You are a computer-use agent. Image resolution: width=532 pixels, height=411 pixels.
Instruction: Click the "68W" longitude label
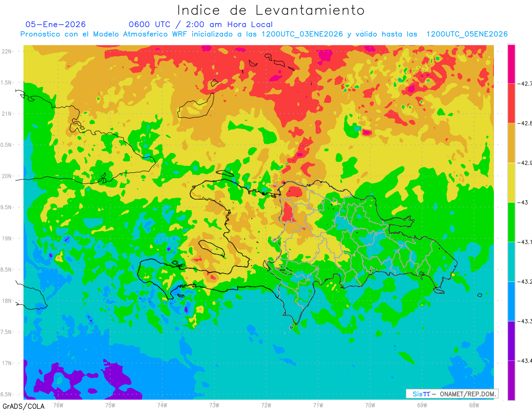(474, 405)
